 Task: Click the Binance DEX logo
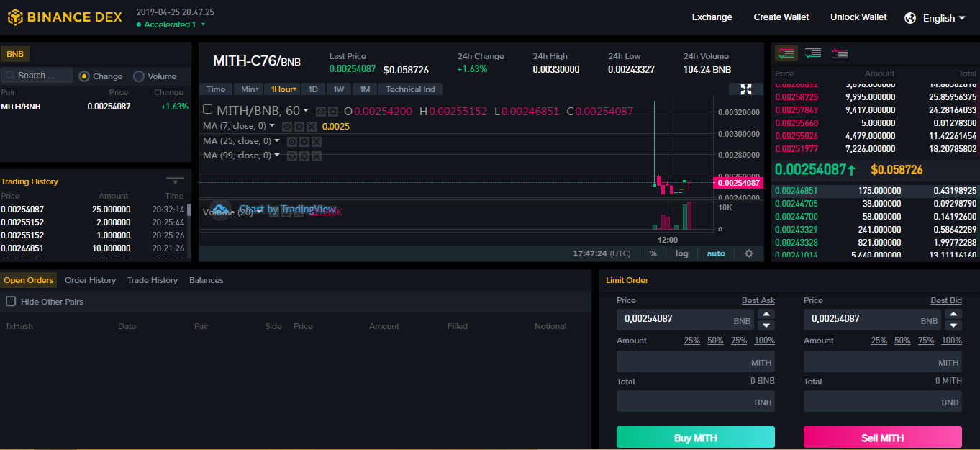click(x=65, y=17)
